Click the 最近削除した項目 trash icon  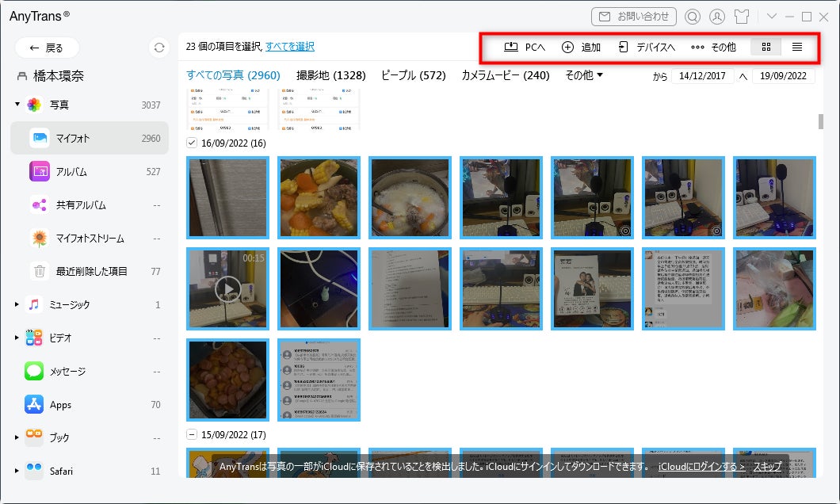40,271
